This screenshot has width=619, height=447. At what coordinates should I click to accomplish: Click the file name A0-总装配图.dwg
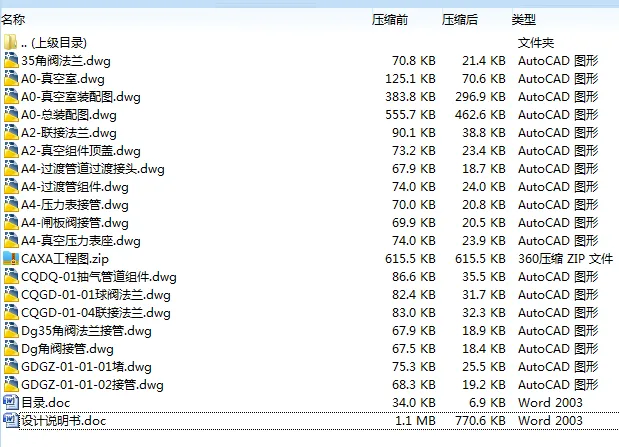coord(69,115)
